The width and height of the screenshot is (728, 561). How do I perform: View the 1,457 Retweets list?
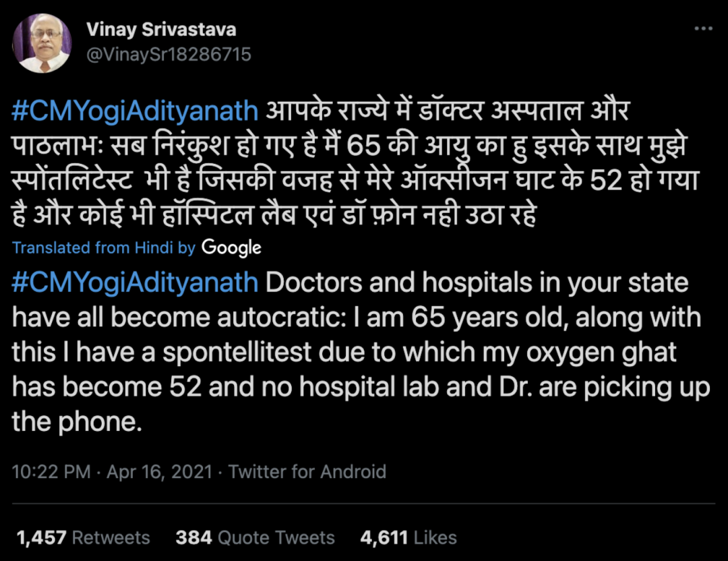pyautogui.click(x=83, y=537)
